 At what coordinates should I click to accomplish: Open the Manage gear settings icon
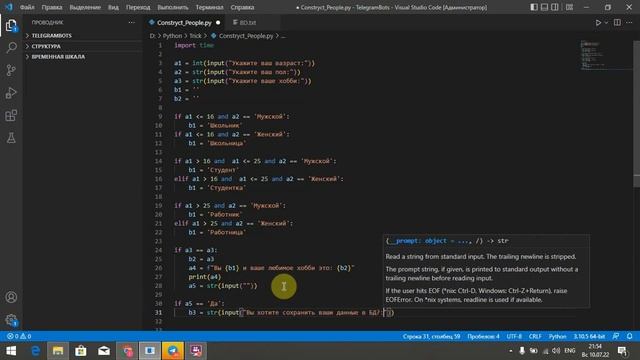[11, 320]
